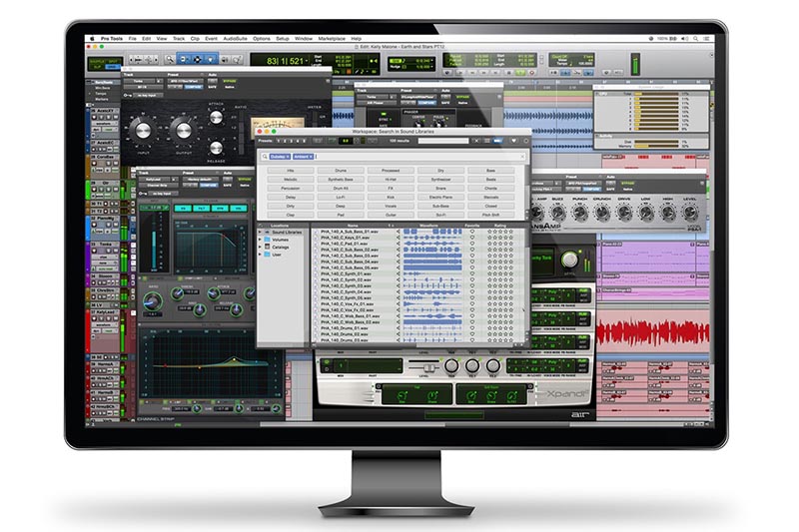Viewport: 799px width, 532px height.
Task: Select the Selector tool
Action: 197,60
